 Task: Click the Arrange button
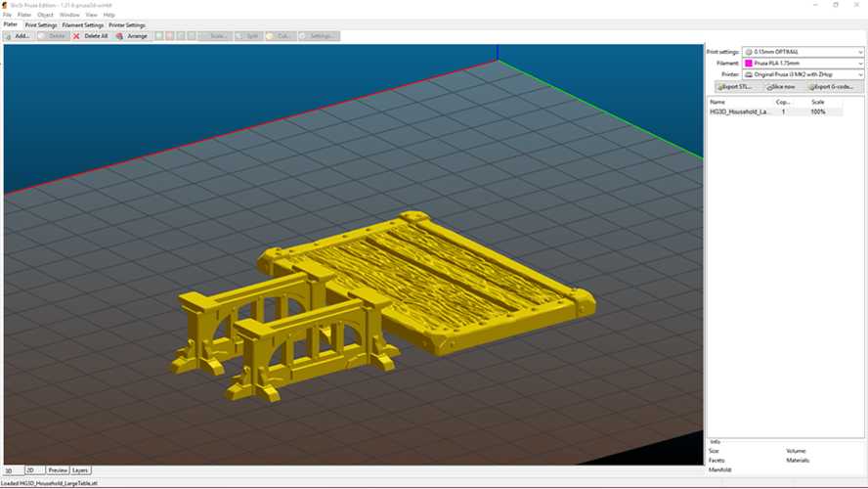(x=133, y=36)
